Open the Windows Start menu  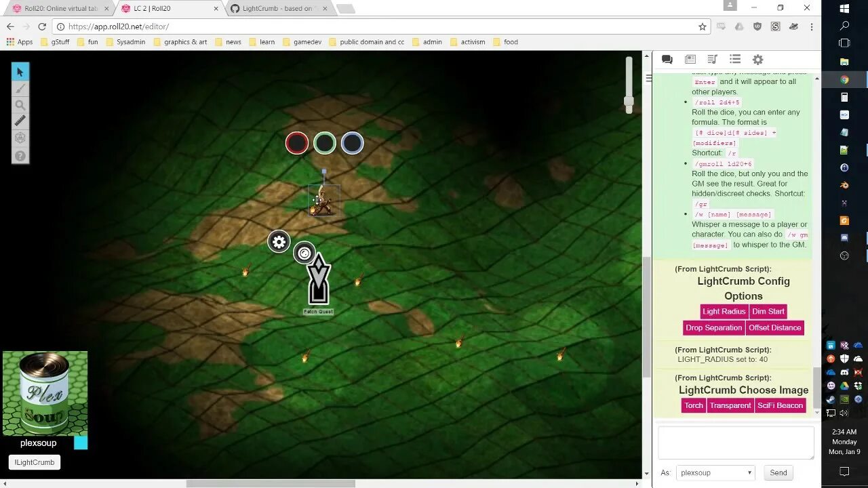click(x=844, y=9)
